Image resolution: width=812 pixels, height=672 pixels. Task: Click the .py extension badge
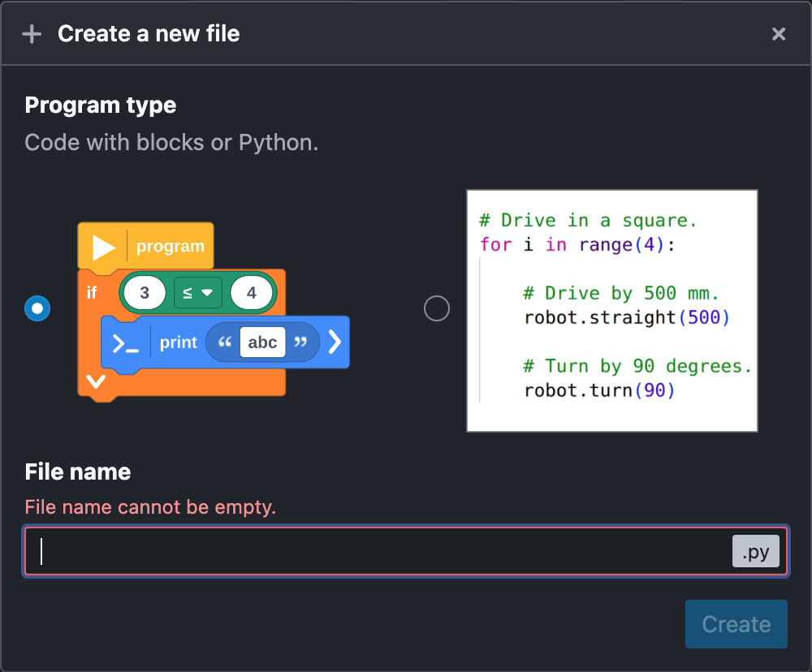(755, 551)
